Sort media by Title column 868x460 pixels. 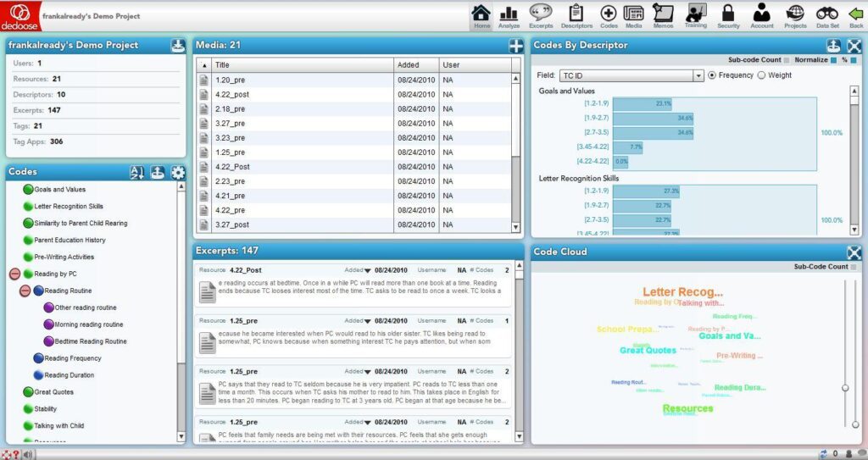click(303, 64)
